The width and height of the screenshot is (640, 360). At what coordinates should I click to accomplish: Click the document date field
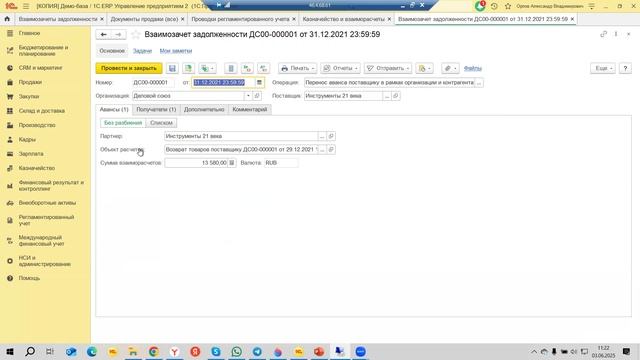(223, 82)
